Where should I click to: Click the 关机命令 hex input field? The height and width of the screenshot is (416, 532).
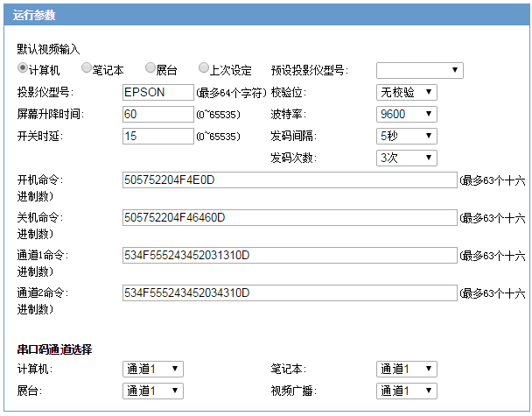point(290,217)
